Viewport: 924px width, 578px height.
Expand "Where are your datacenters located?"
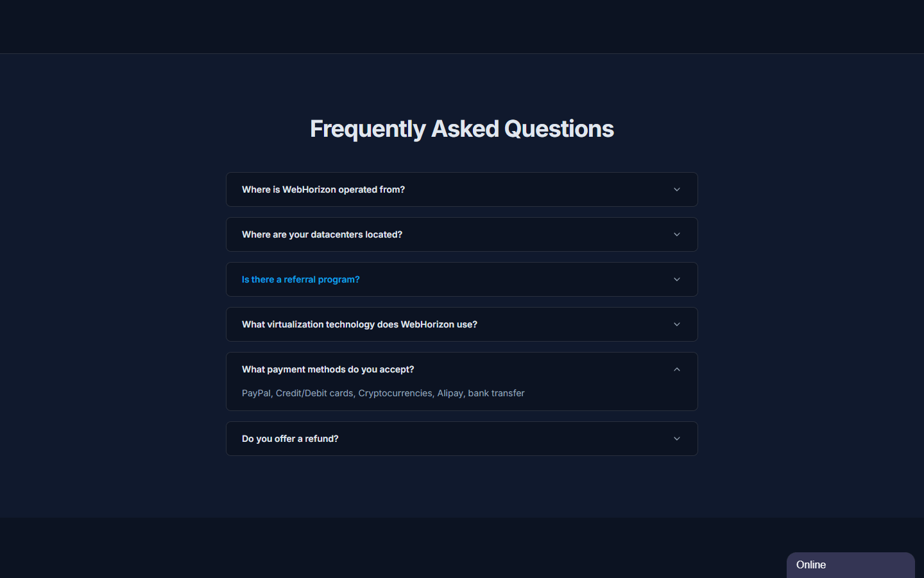pos(462,234)
